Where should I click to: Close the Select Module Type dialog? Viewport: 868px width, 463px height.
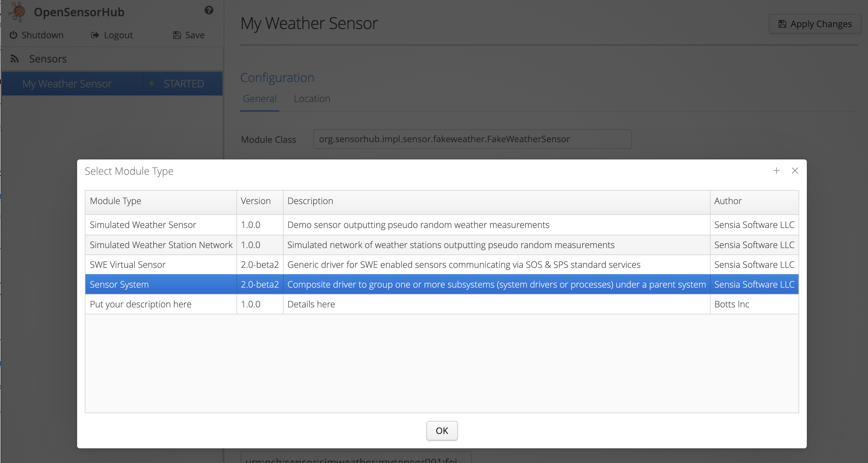pos(795,171)
